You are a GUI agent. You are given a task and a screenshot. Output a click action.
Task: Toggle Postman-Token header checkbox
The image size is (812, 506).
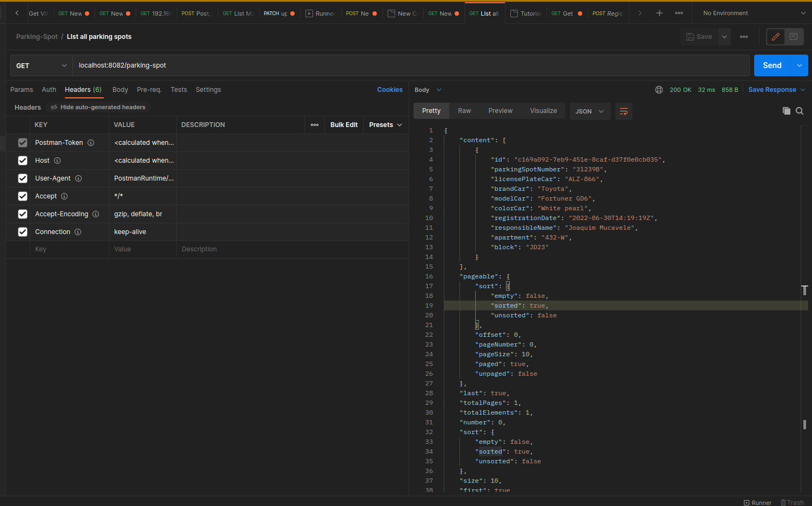[23, 143]
